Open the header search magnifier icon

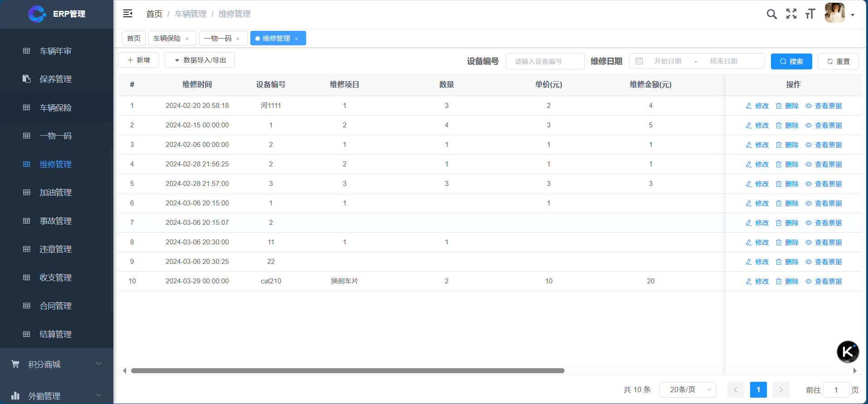(x=771, y=14)
